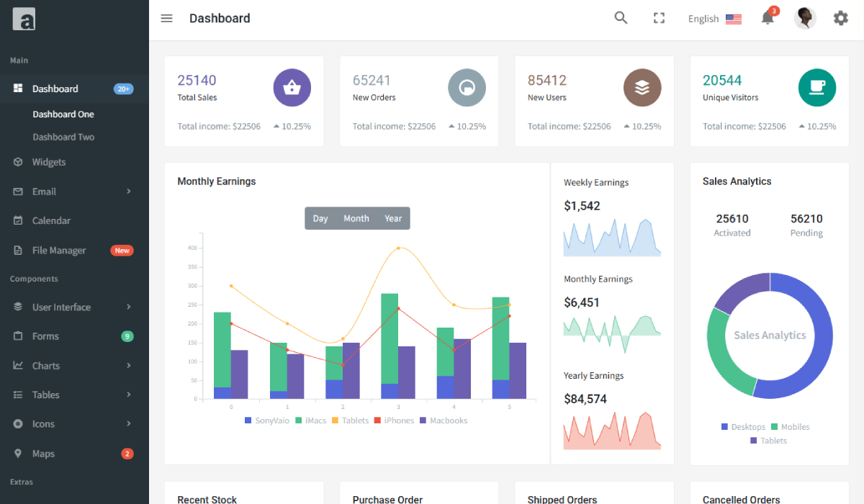
Task: Toggle SonyVaio series in chart legend
Action: pyautogui.click(x=267, y=420)
